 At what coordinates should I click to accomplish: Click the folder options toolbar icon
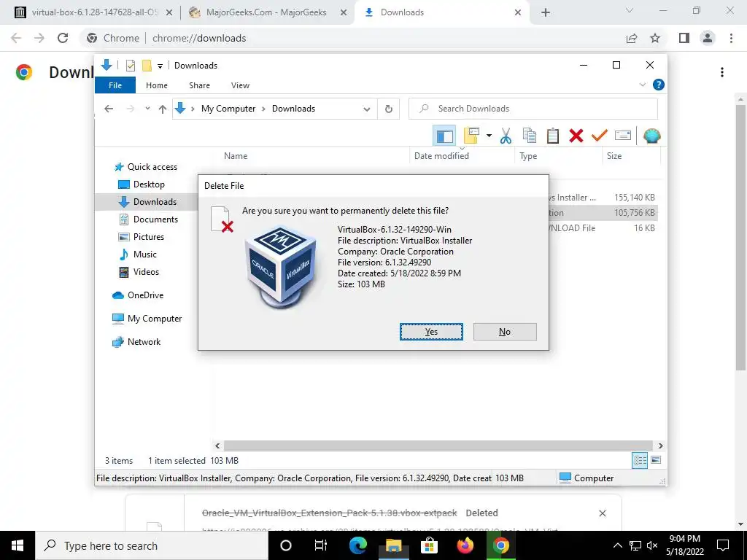(471, 136)
